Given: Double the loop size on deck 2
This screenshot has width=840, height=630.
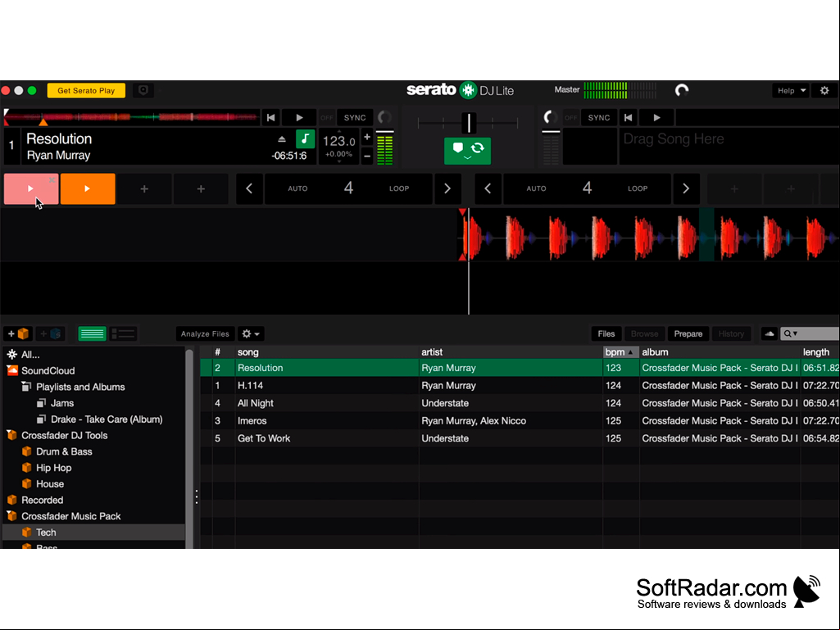Looking at the screenshot, I should coord(686,188).
